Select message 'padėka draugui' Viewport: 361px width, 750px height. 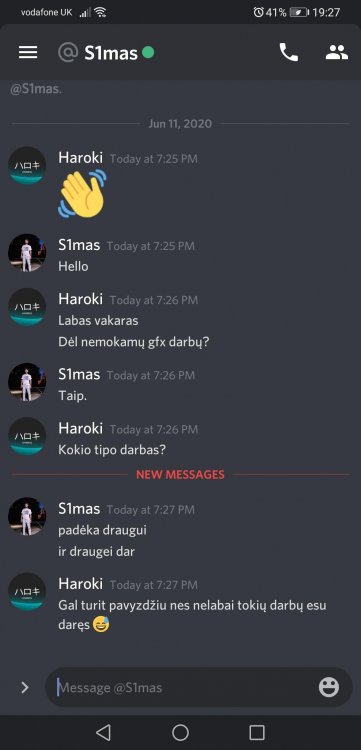[102, 530]
